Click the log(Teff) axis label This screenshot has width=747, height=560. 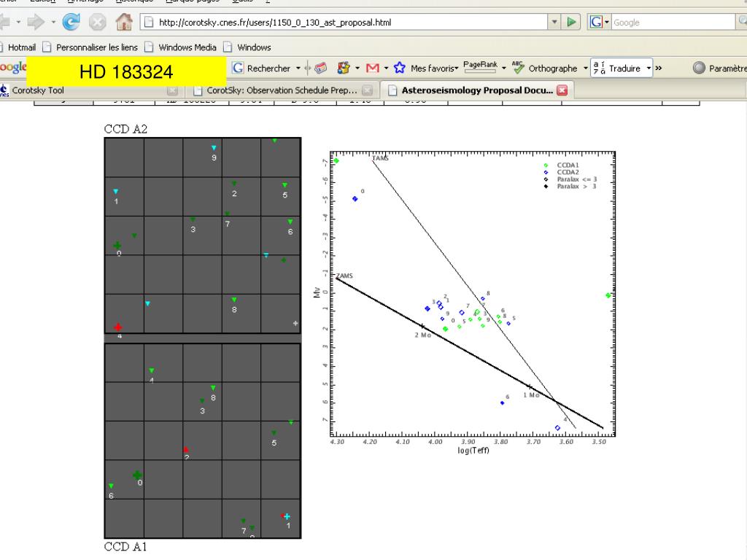point(473,451)
